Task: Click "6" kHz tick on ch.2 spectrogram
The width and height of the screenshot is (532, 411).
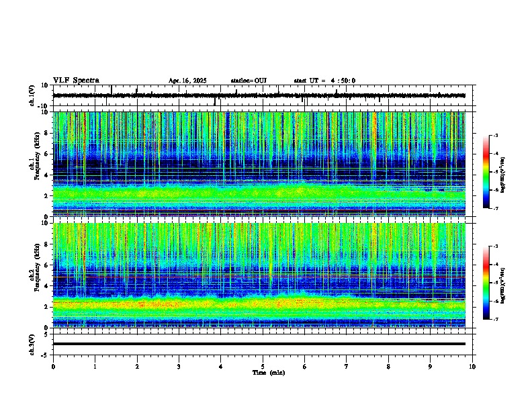Action: pyautogui.click(x=47, y=265)
